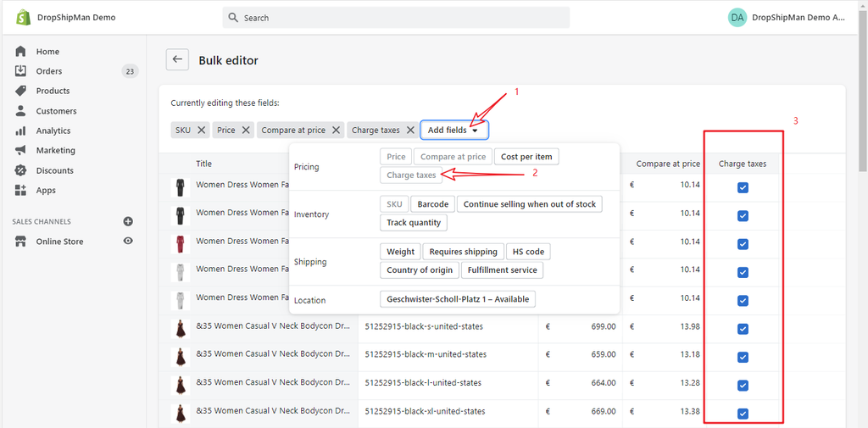Toggle Charge taxes checkbox in second row
This screenshot has width=868, height=428.
[743, 216]
